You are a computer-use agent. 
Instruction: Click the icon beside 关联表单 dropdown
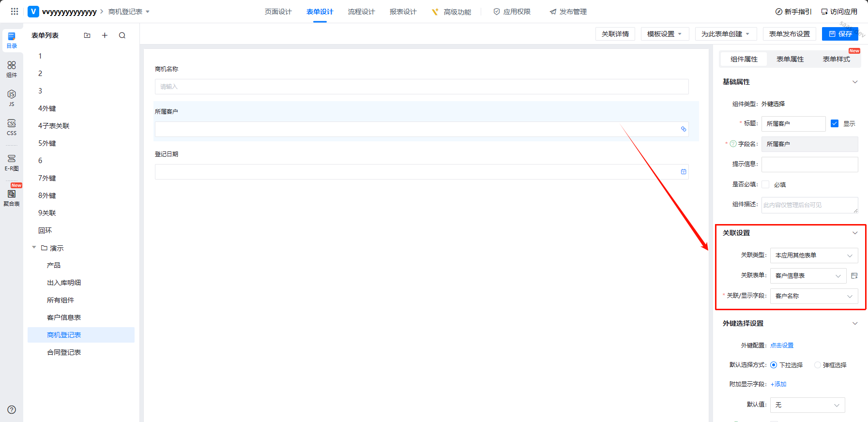[854, 276]
